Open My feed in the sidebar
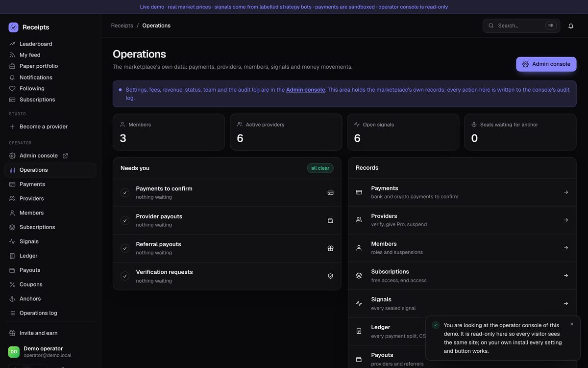 [x=50, y=55]
